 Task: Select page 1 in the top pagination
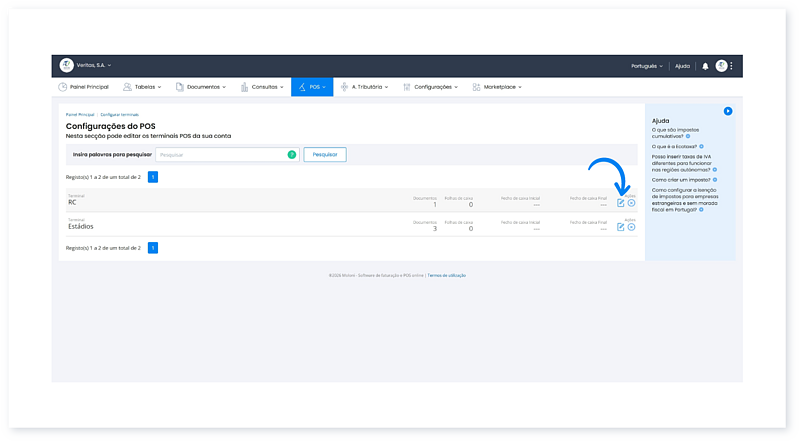pyautogui.click(x=153, y=177)
